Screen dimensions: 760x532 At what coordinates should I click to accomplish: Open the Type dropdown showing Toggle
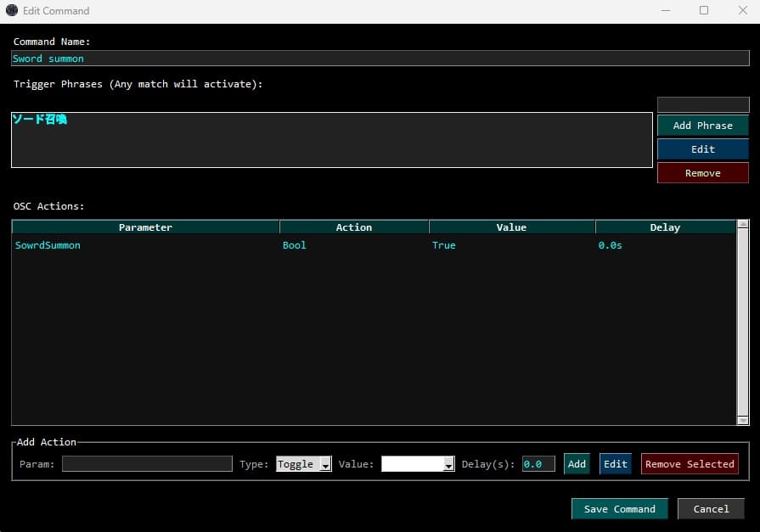[x=304, y=464]
